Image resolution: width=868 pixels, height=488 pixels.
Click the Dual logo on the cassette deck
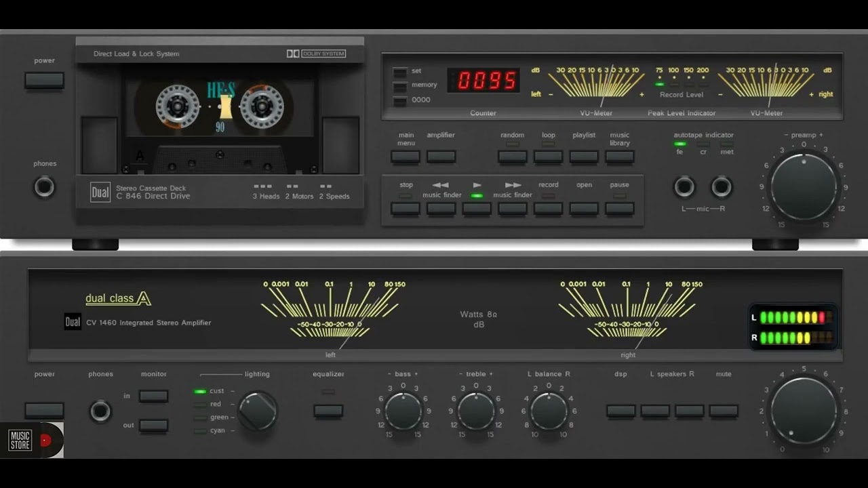(x=100, y=192)
